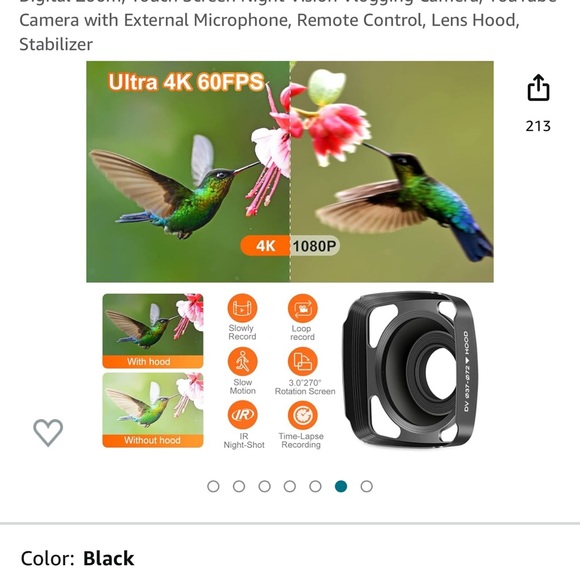Go to last image carousel dot
The height and width of the screenshot is (580, 580).
(x=367, y=486)
